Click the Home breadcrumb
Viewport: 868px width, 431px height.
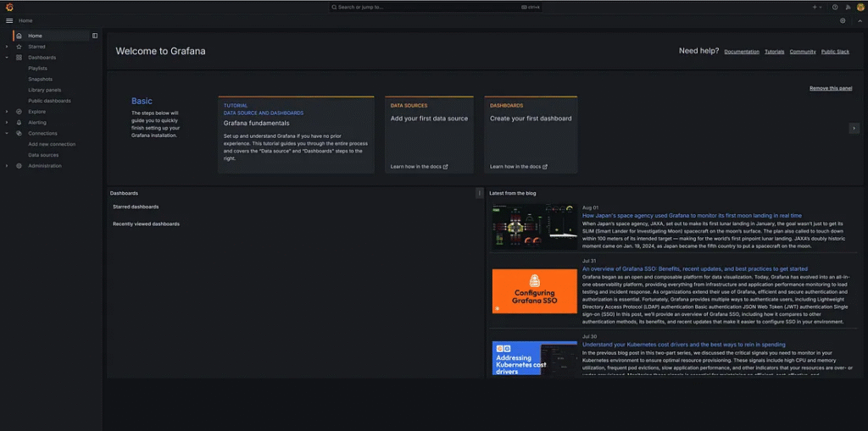tap(25, 20)
